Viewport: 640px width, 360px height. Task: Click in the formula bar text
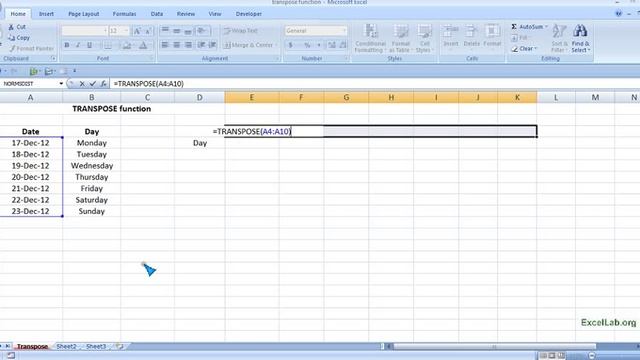tap(149, 84)
